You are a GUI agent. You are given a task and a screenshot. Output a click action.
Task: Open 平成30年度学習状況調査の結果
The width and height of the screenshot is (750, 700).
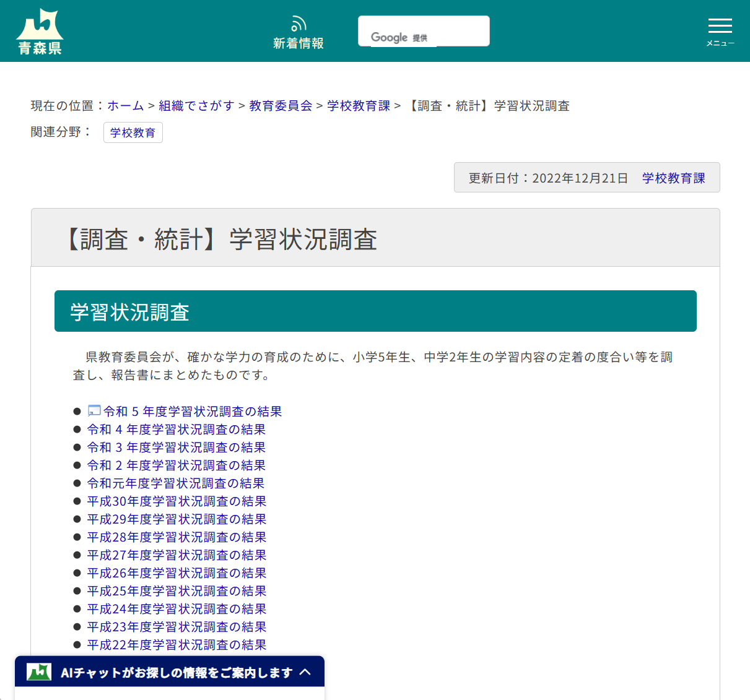click(176, 501)
